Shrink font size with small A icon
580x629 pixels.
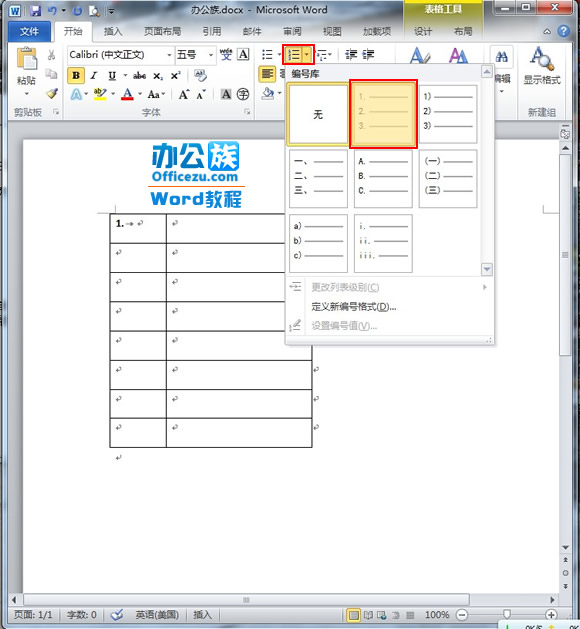click(201, 95)
